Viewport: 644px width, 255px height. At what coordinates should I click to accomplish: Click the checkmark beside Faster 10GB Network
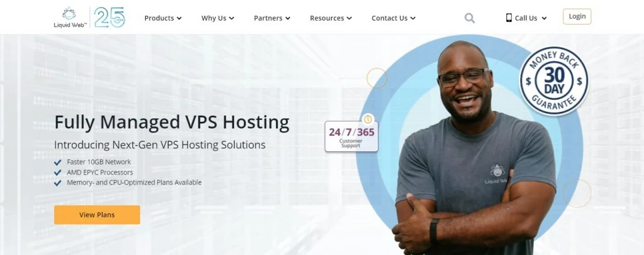(x=58, y=162)
